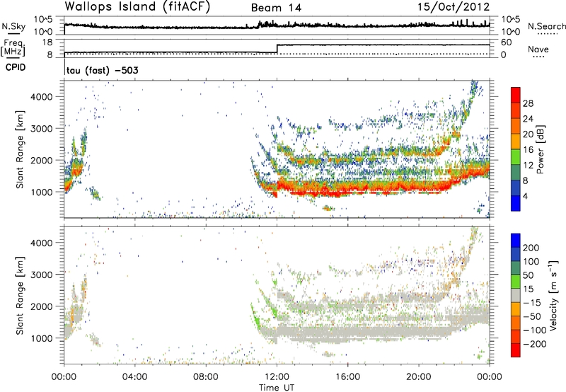
Task: Pick the teal Power segment between 8 and 12
Action: coord(516,173)
